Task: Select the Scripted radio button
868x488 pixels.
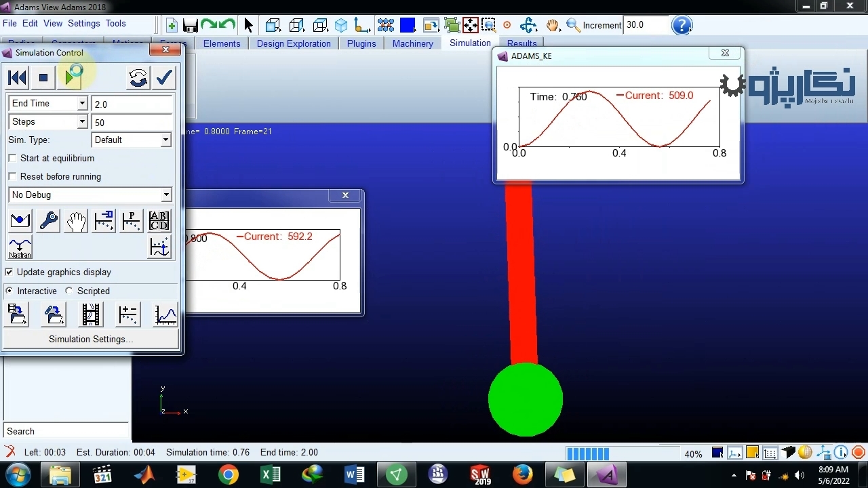Action: pyautogui.click(x=69, y=291)
